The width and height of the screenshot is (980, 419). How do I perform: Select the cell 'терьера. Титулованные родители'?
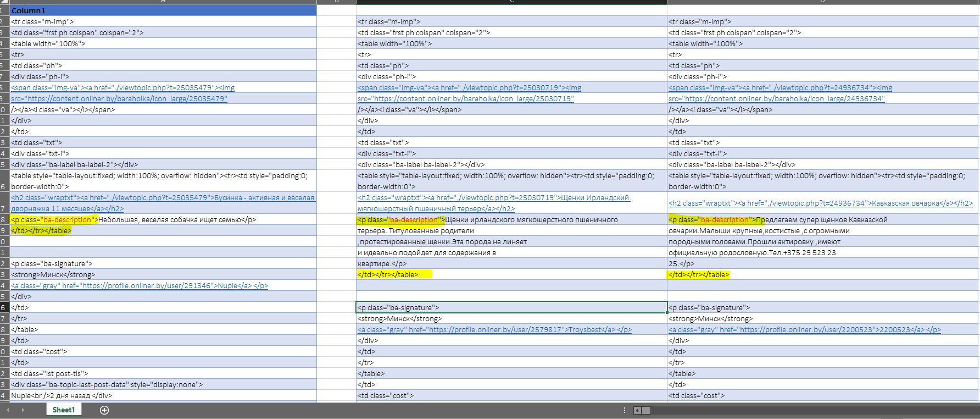[x=511, y=230]
